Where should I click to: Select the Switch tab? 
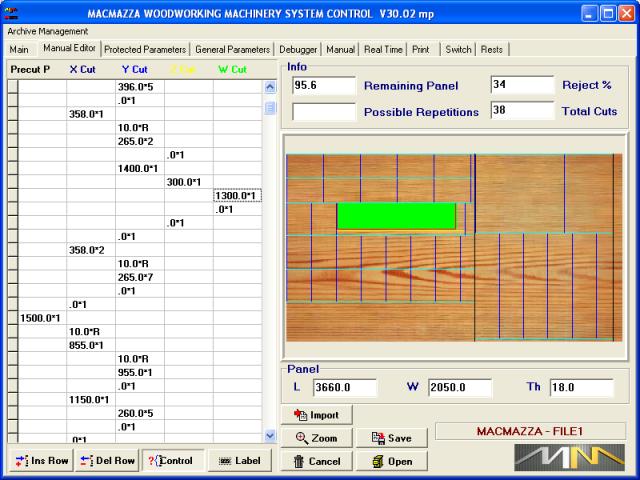pyautogui.click(x=458, y=49)
